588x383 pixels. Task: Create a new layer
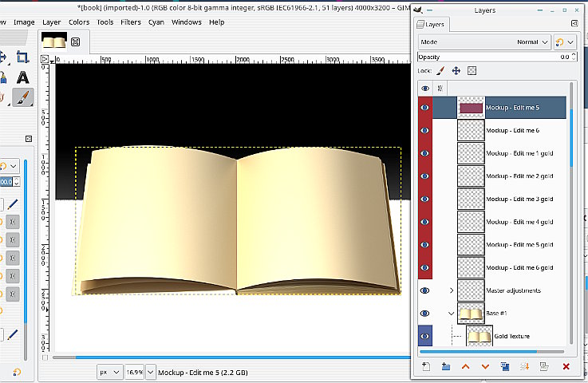click(425, 366)
